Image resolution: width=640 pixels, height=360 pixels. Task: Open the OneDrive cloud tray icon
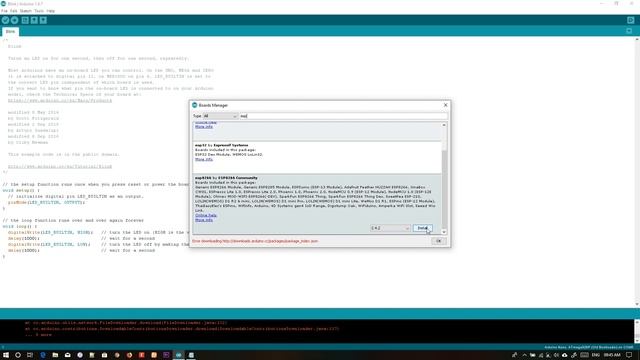564,355
